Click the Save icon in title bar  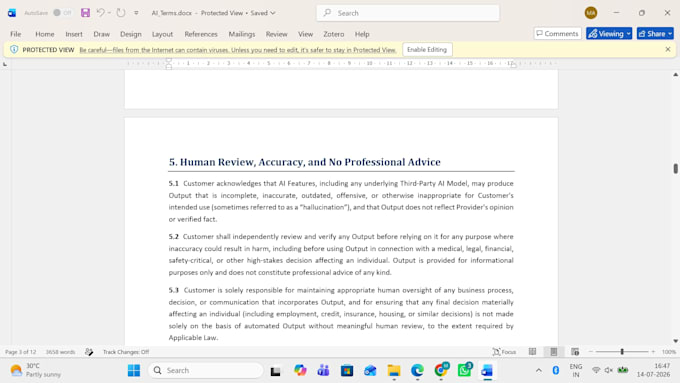pyautogui.click(x=85, y=13)
